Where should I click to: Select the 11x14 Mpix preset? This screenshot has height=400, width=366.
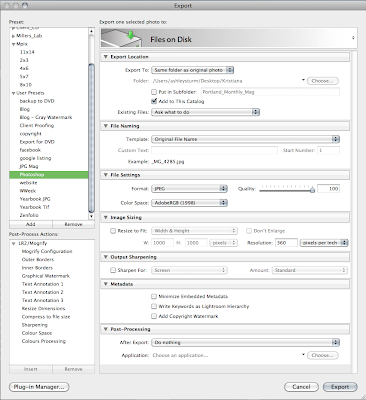click(x=27, y=52)
